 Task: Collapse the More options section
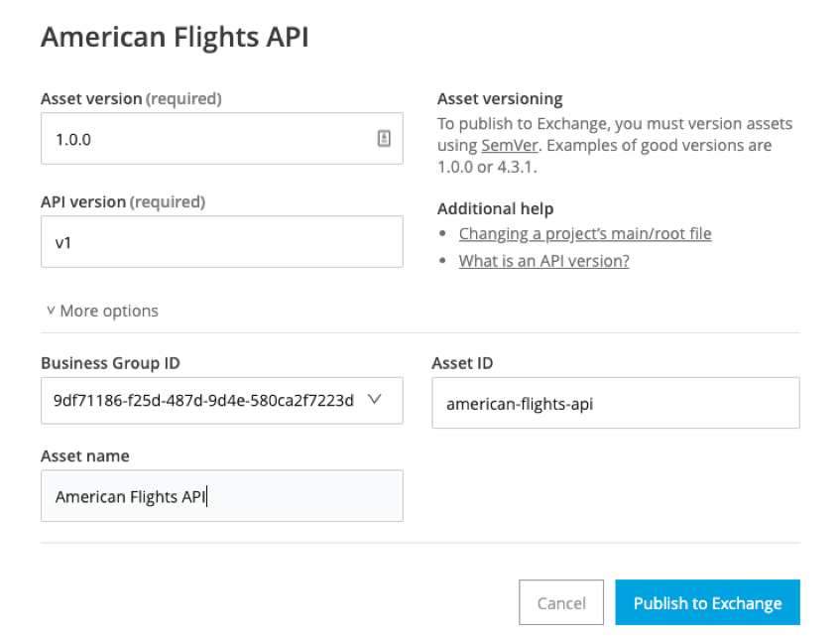click(x=102, y=311)
